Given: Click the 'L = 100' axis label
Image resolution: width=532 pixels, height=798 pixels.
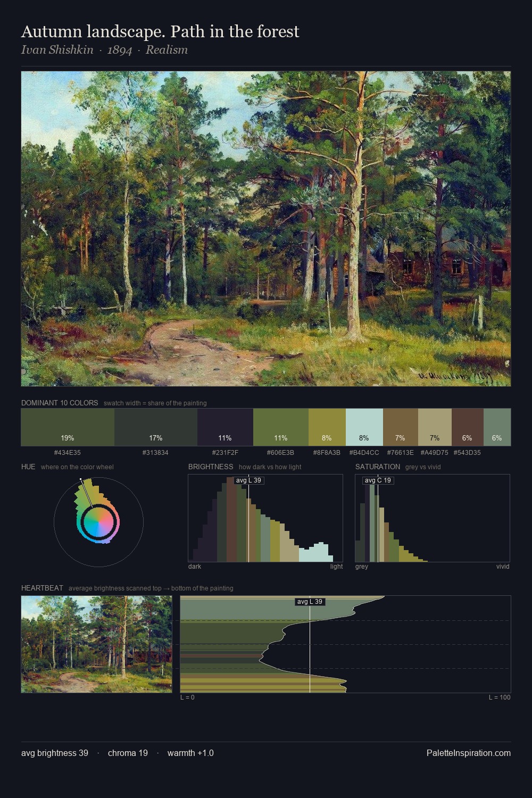Looking at the screenshot, I should [500, 697].
